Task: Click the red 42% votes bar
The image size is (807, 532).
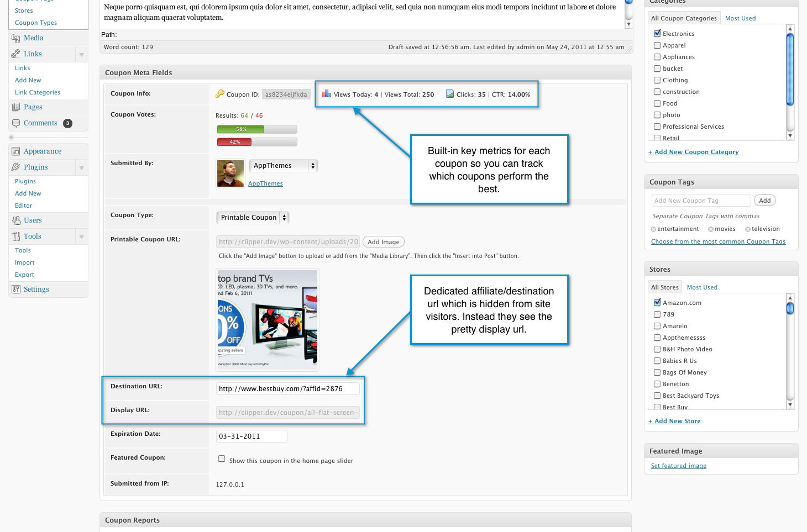Action: (x=234, y=142)
